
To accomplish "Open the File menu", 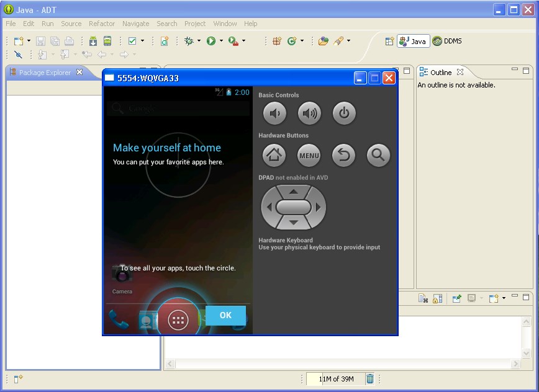I will (x=11, y=24).
